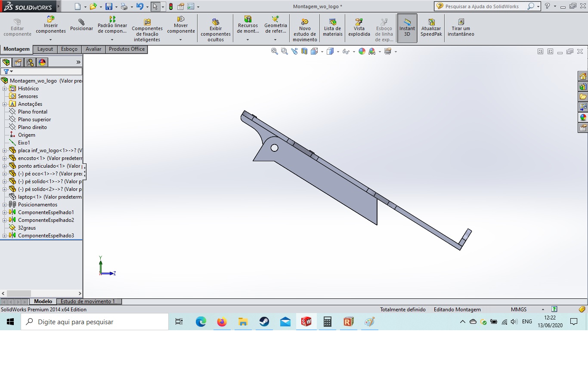The height and width of the screenshot is (390, 588).
Task: Select the Posicionar mate tool
Action: pyautogui.click(x=81, y=25)
